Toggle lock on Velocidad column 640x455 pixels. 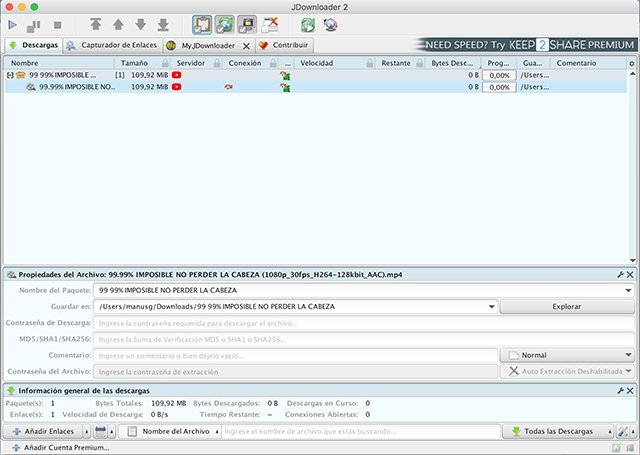(369, 63)
